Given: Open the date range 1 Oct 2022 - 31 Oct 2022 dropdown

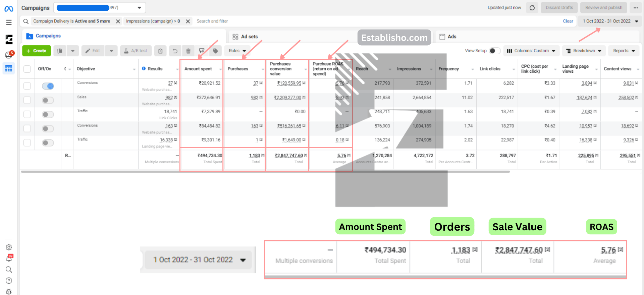Looking at the screenshot, I should pyautogui.click(x=610, y=21).
